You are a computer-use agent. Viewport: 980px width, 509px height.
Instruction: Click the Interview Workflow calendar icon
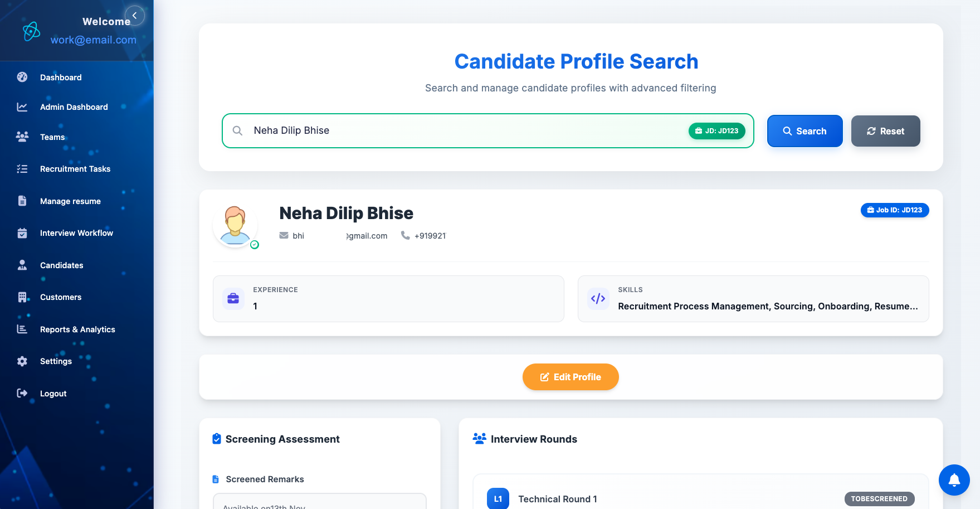22,233
